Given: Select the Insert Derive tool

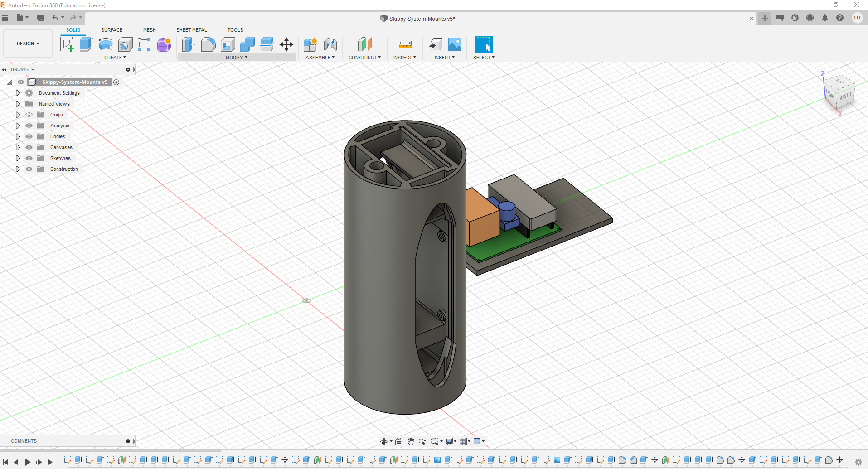Looking at the screenshot, I should (x=436, y=44).
